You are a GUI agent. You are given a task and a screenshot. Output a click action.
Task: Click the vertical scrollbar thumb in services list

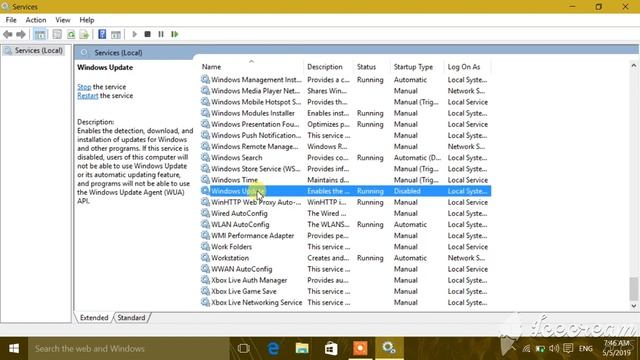pos(633,289)
